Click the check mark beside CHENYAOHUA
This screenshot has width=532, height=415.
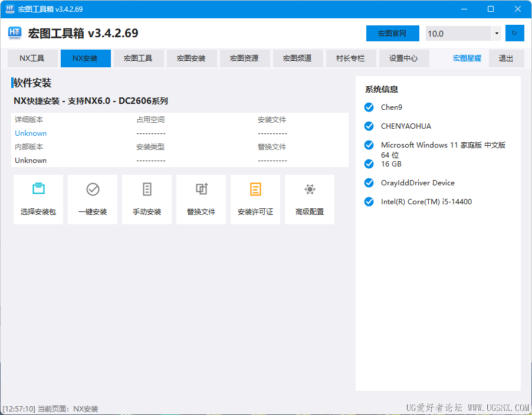pyautogui.click(x=369, y=126)
